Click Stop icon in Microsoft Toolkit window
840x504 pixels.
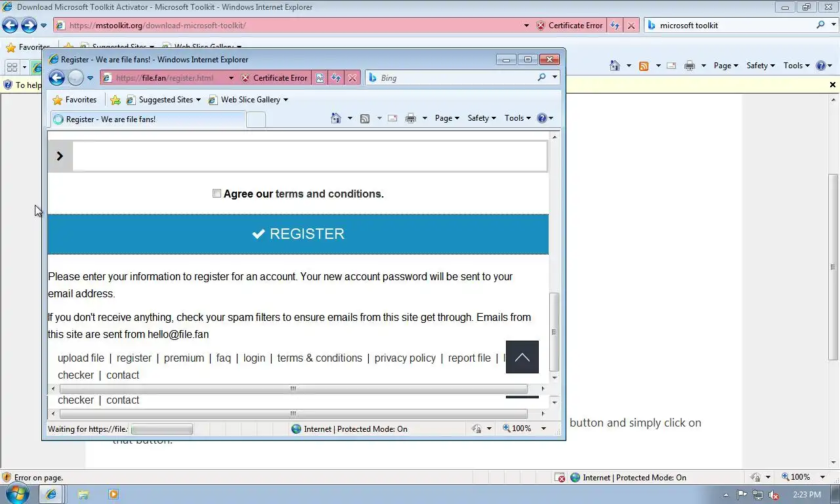[631, 26]
